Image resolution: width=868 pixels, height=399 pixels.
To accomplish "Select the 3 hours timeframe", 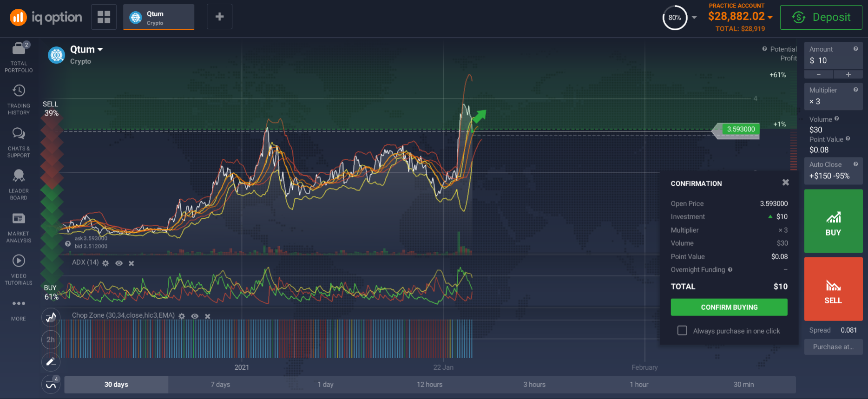I will click(x=534, y=385).
